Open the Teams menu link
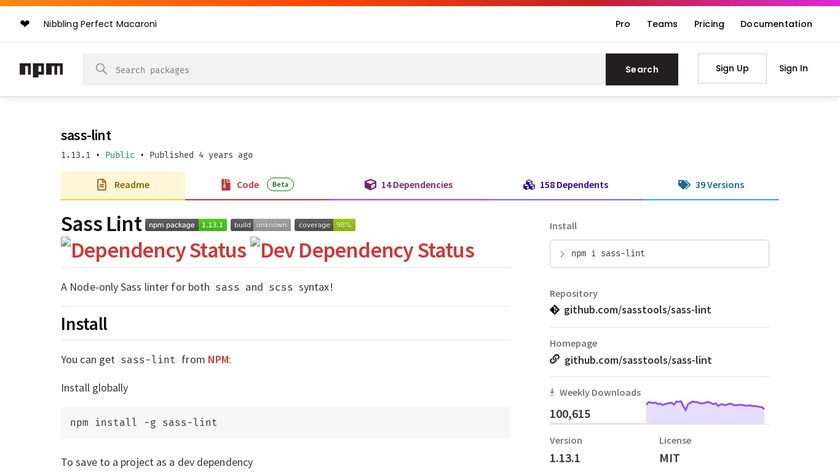Screen dimensions: 840x472 coord(662,24)
